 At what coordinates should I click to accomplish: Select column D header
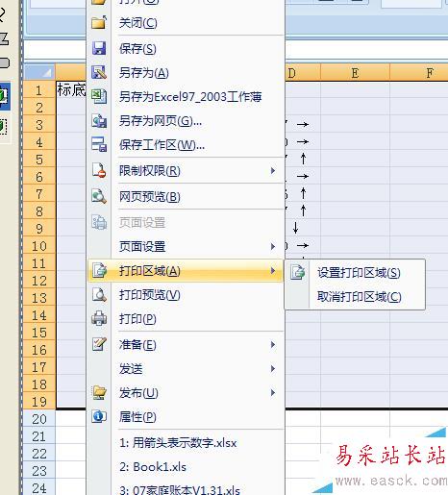pyautogui.click(x=303, y=73)
